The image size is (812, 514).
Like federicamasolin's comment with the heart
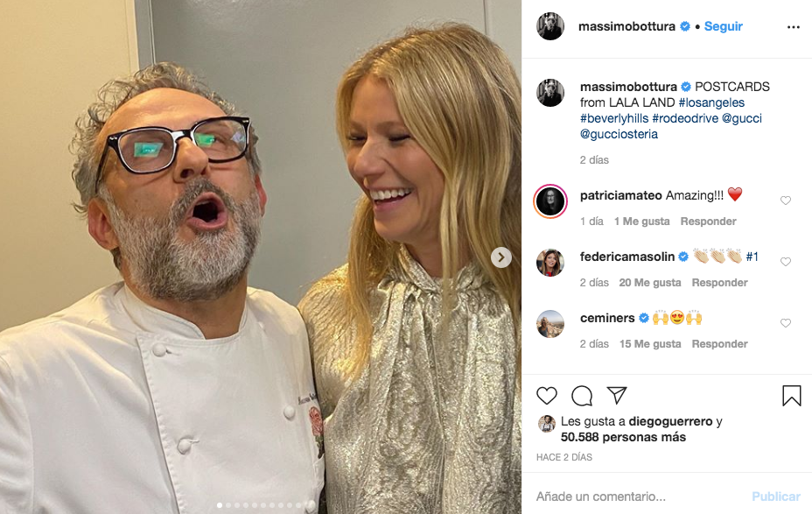coord(785,262)
